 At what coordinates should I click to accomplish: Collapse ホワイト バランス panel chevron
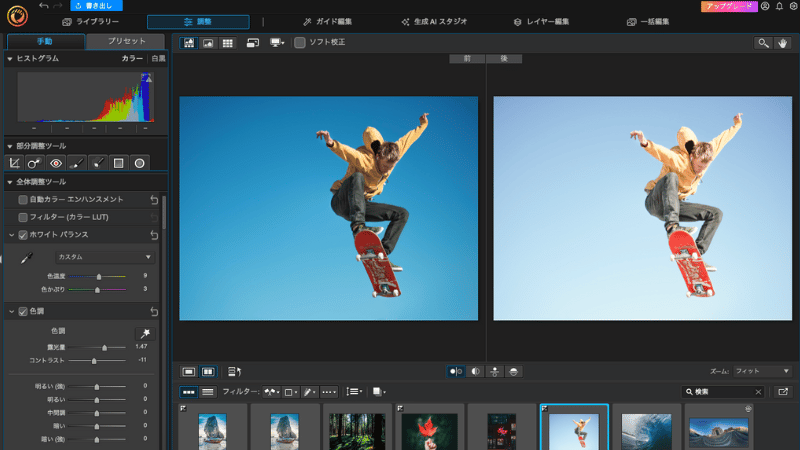click(11, 235)
